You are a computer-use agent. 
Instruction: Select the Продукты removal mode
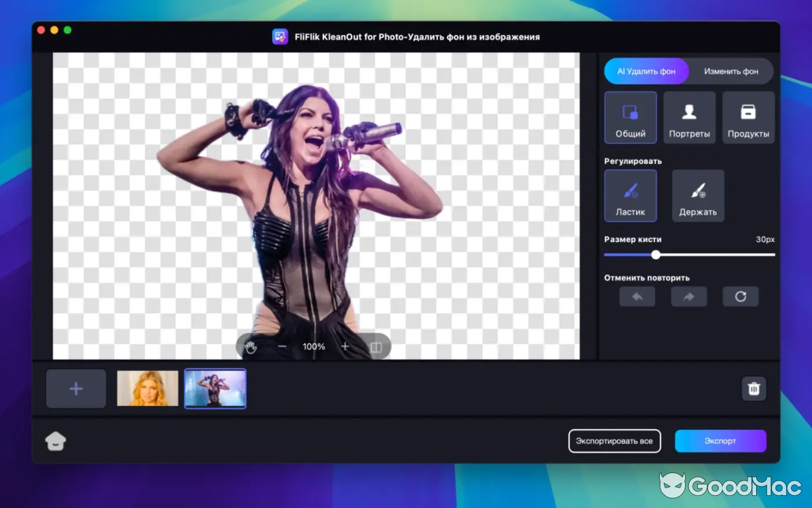click(749, 117)
